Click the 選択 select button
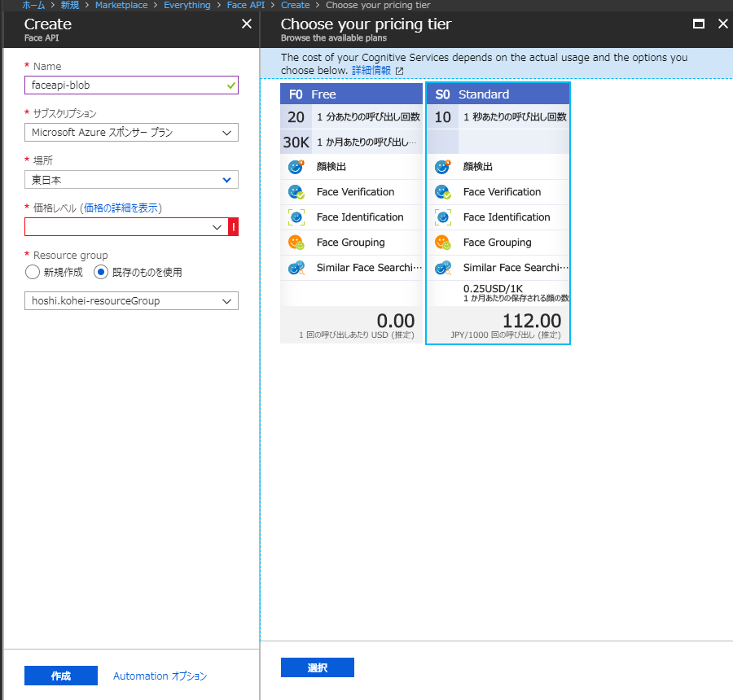 coord(318,667)
